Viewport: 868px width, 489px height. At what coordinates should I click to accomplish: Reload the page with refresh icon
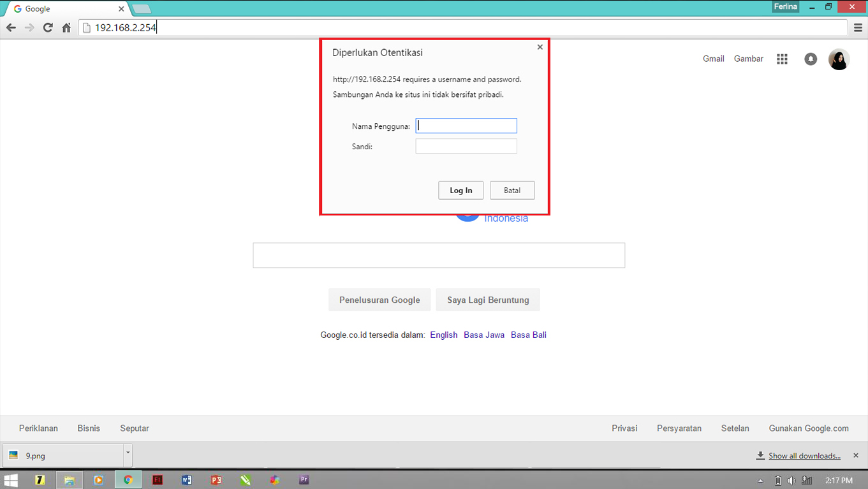coord(48,27)
